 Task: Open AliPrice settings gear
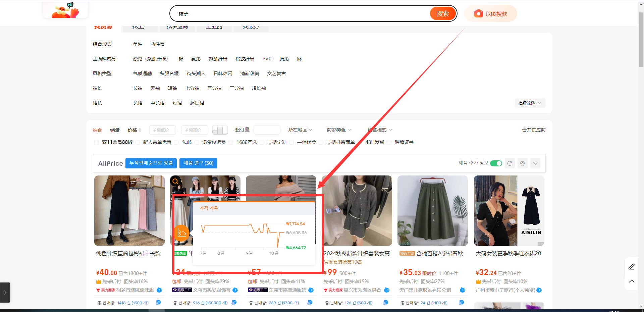pyautogui.click(x=522, y=163)
